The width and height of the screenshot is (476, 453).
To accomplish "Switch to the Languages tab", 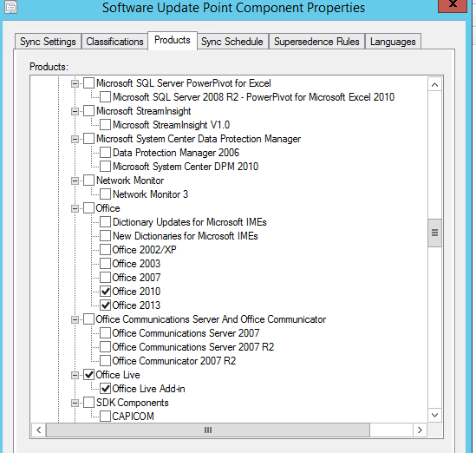I will [x=393, y=42].
